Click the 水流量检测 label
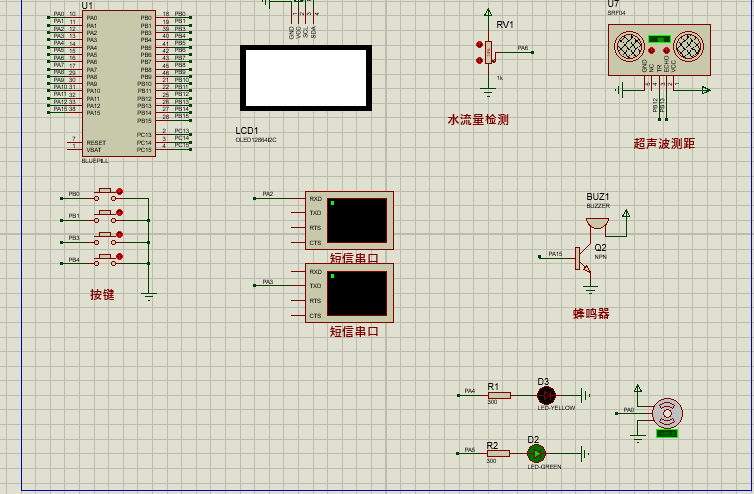 click(478, 120)
